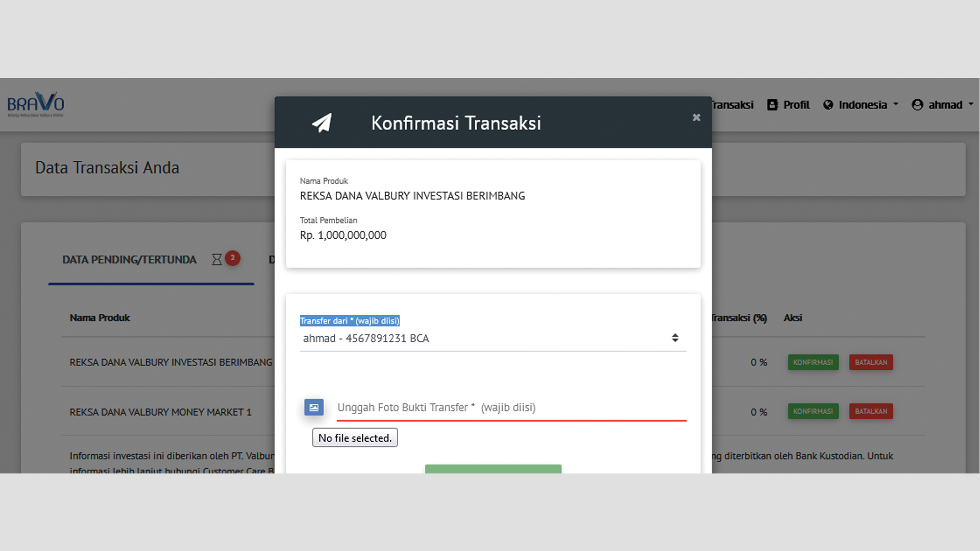
Task: Click the No file selected file chooser
Action: [x=355, y=438]
